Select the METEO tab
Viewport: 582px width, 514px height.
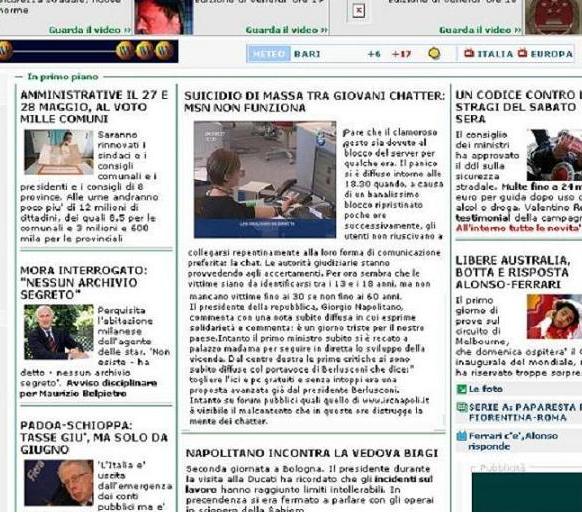[269, 54]
